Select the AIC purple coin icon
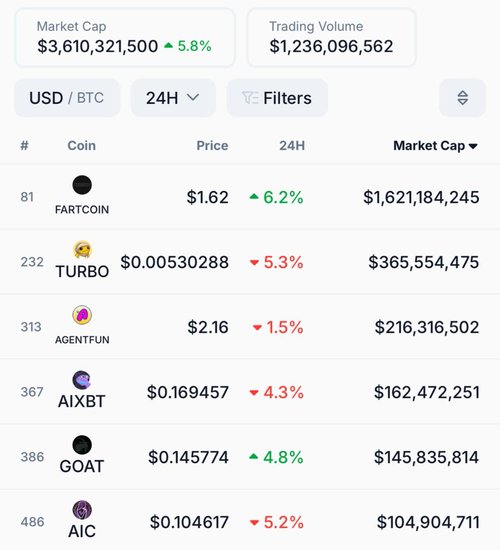Viewport: 500px width, 550px height. point(82,510)
